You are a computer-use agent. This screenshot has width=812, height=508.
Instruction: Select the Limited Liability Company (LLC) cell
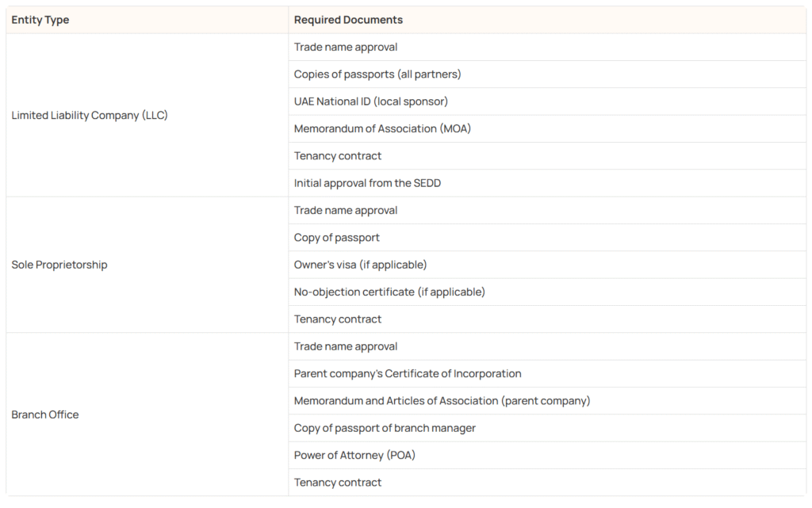pos(147,115)
